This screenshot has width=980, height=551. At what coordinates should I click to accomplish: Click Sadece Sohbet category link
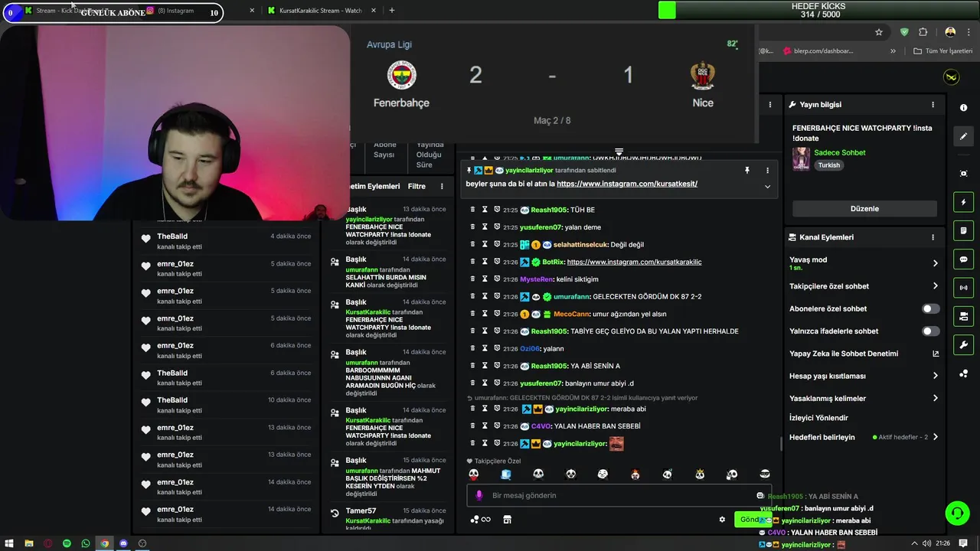coord(840,152)
